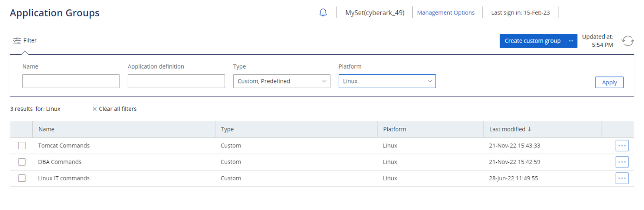Click the Create custom group button
The image size is (644, 210).
(532, 41)
